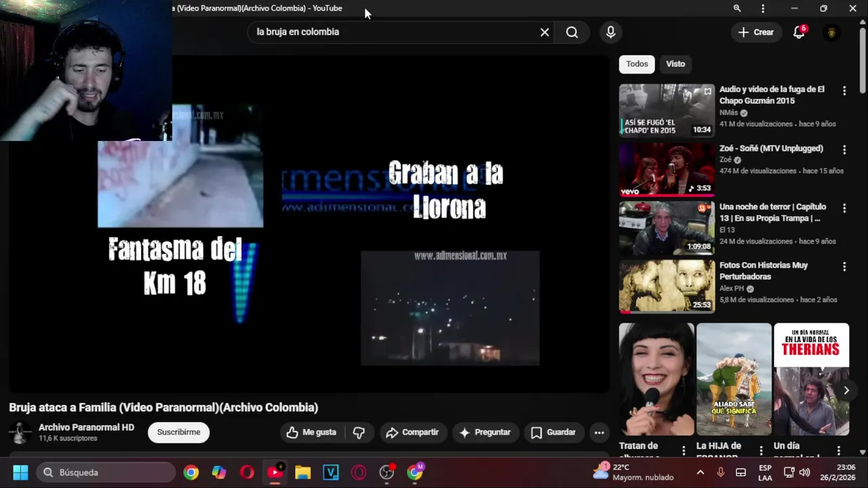Screen dimensions: 868x488
Task: Open Una noche de terror Capítulo 13 thumbnail
Action: coord(667,228)
